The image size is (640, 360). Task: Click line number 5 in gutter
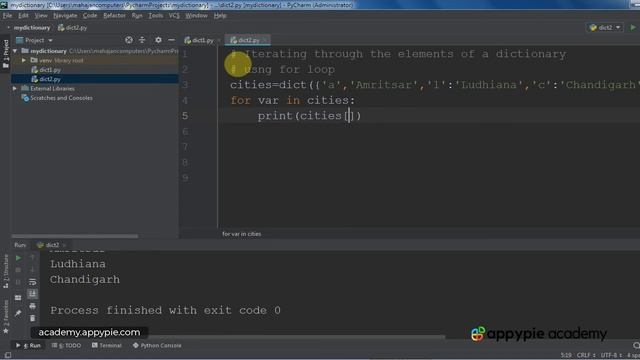[x=185, y=116]
